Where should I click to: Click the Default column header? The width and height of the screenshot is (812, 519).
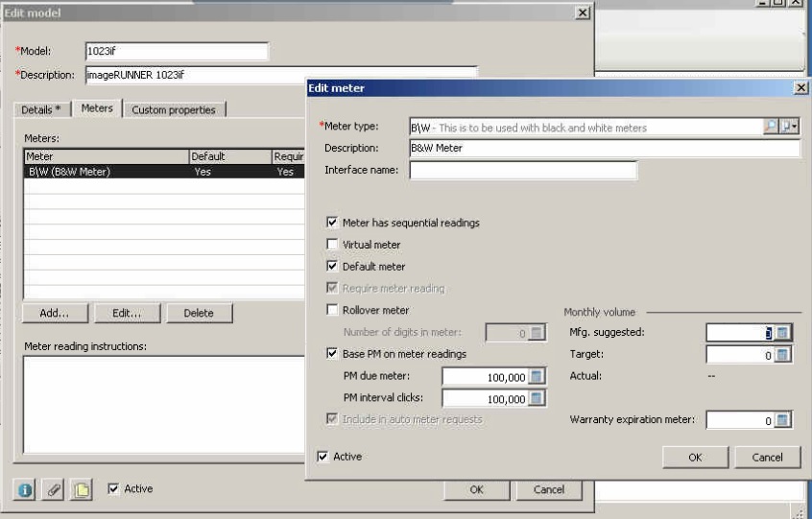tap(230, 156)
